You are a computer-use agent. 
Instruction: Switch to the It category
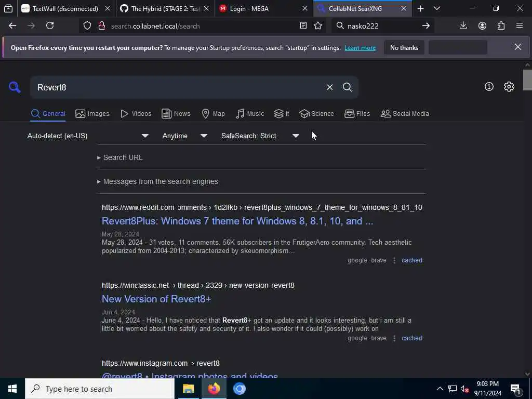[282, 114]
